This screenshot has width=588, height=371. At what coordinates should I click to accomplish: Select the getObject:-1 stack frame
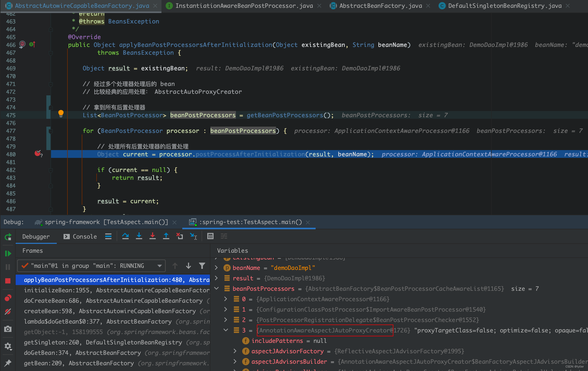pyautogui.click(x=113, y=332)
